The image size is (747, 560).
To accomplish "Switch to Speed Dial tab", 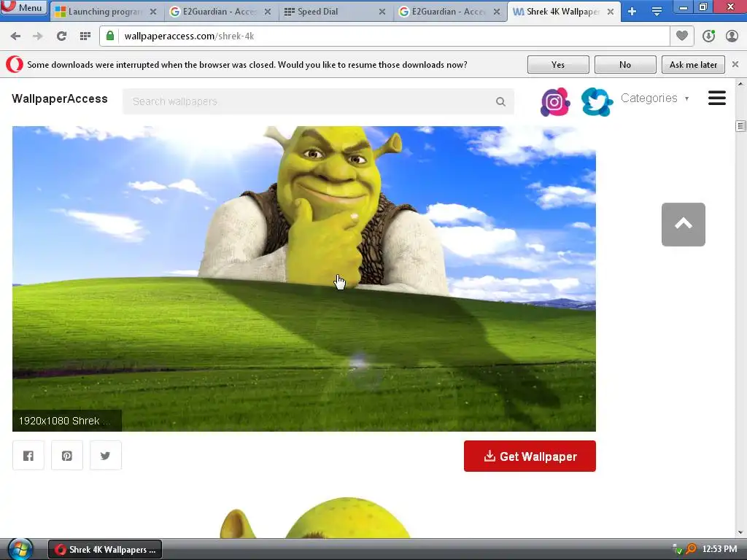I will click(x=335, y=12).
